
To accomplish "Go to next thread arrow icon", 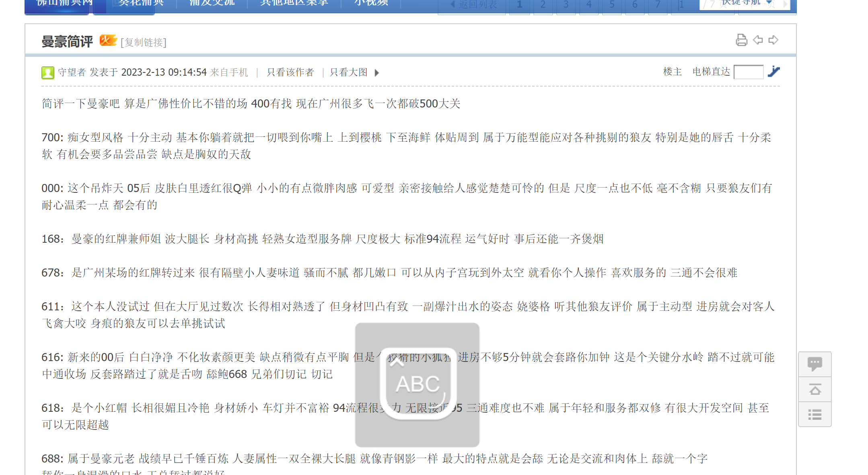I will coord(773,40).
